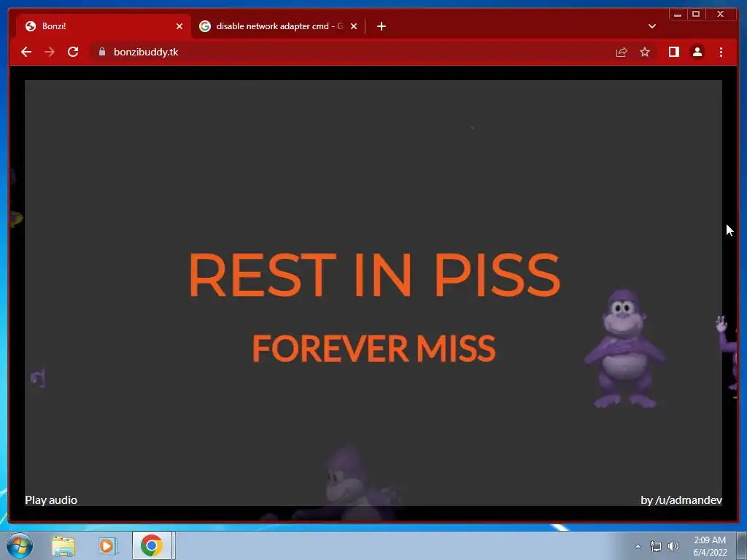
Task: Click the Show desktop button
Action: (x=742, y=545)
